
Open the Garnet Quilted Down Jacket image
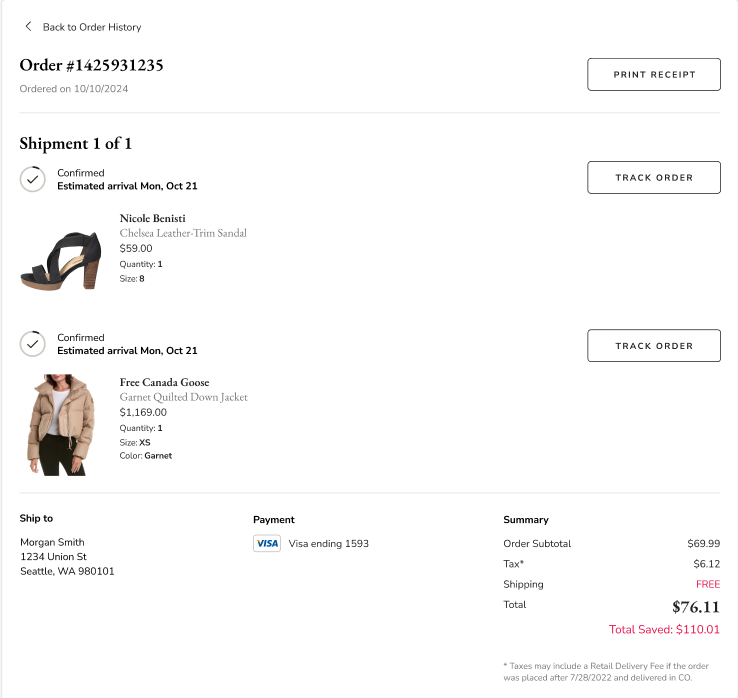pos(61,425)
